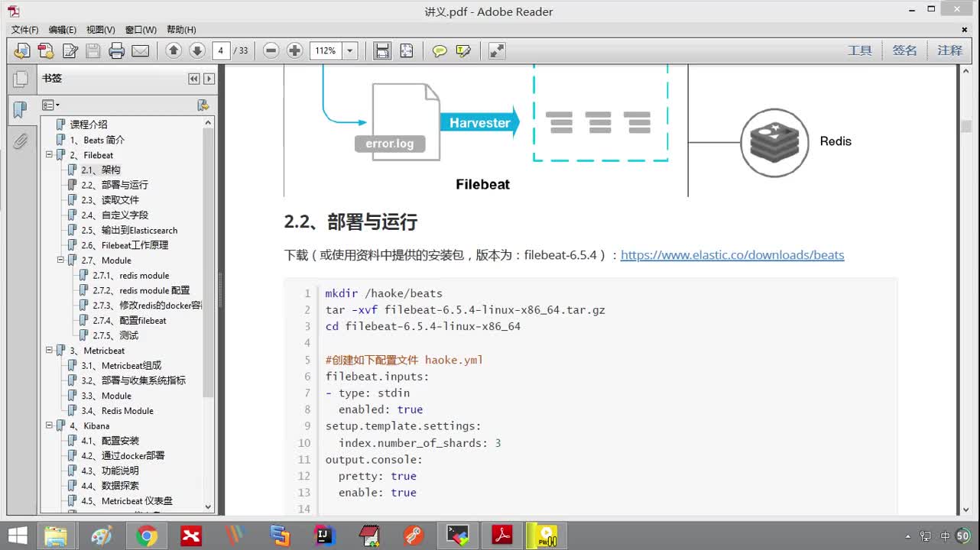The width and height of the screenshot is (980, 550).
Task: Open the page thumbnails panel icon
Action: [21, 79]
